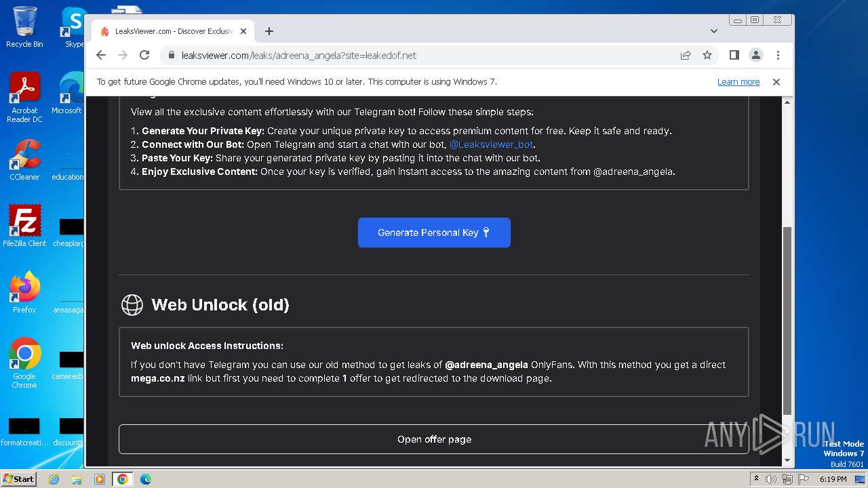Open File Explorer from the taskbar

[77, 479]
